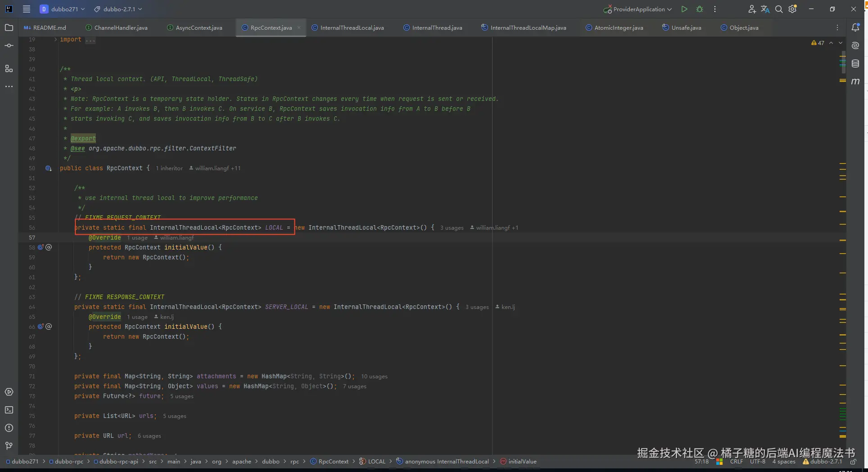
Task: Open the Services tool window
Action: [x=9, y=392]
